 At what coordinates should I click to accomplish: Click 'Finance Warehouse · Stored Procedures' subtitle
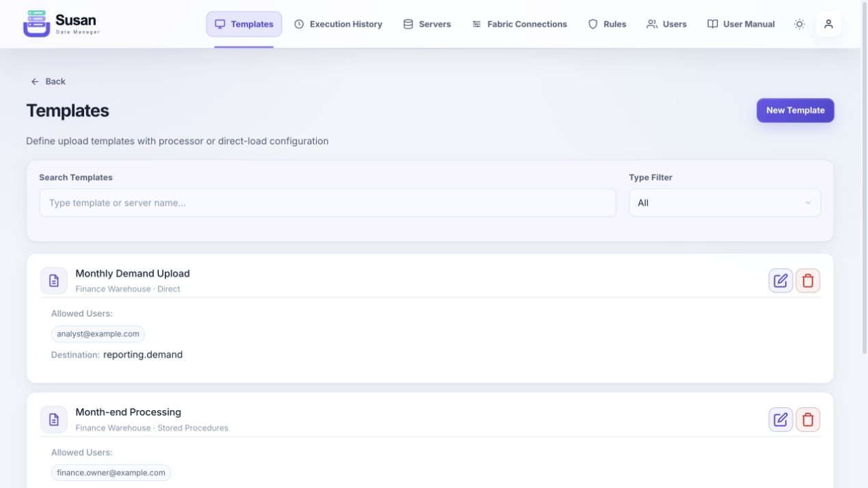pyautogui.click(x=152, y=428)
